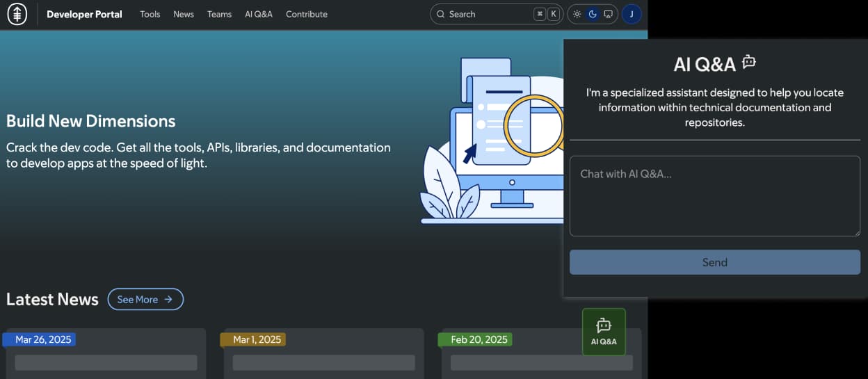Screen dimensions: 868x379
Task: Send the chat message
Action: tap(715, 262)
